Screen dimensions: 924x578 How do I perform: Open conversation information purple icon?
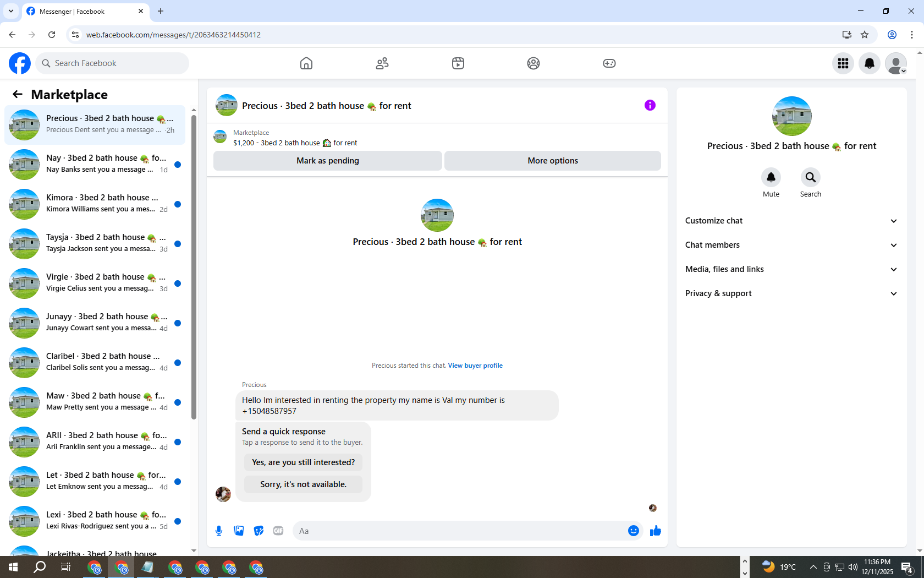pos(650,105)
